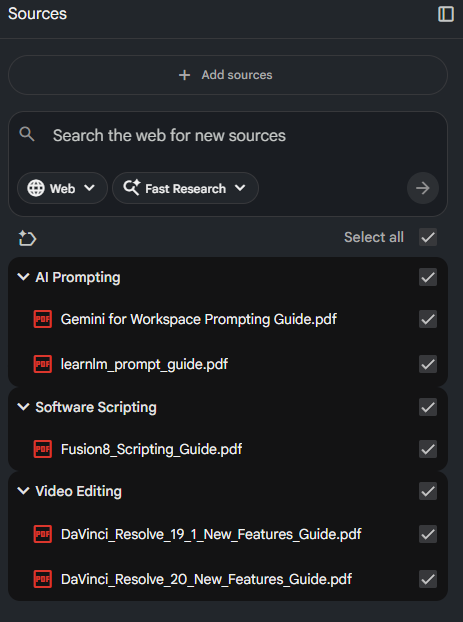Click the Video Editing group label

point(79,491)
